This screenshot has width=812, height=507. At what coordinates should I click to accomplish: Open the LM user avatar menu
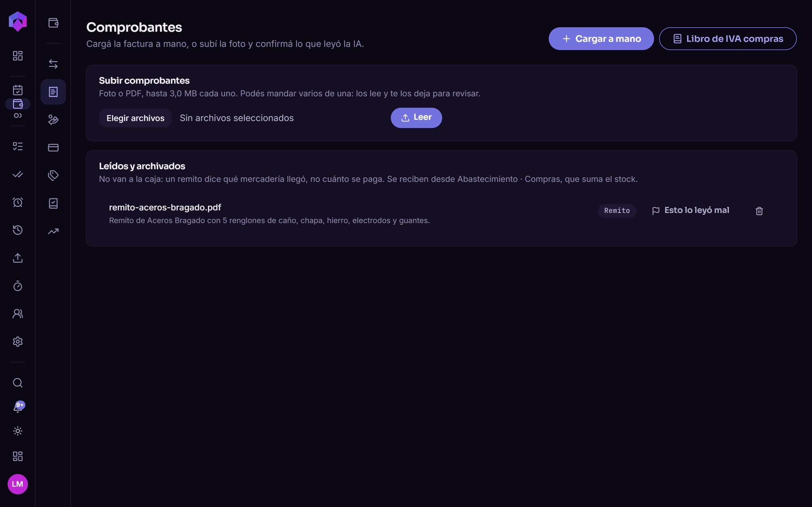(18, 484)
